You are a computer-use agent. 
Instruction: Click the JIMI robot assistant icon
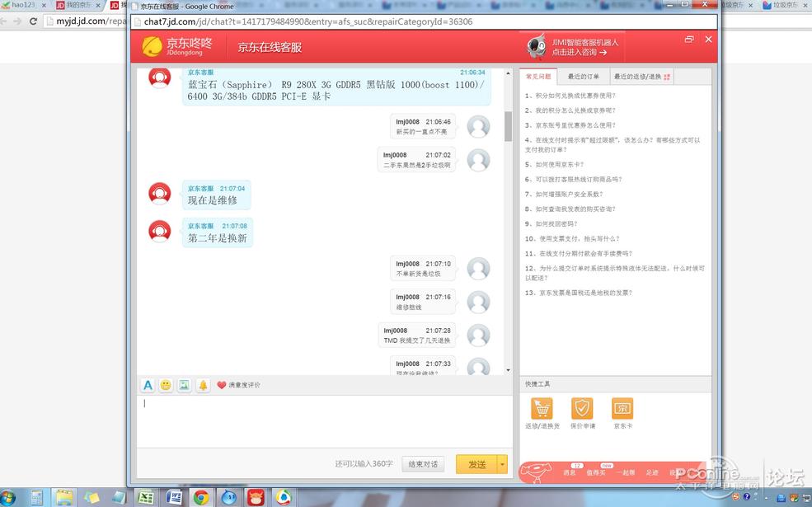537,47
